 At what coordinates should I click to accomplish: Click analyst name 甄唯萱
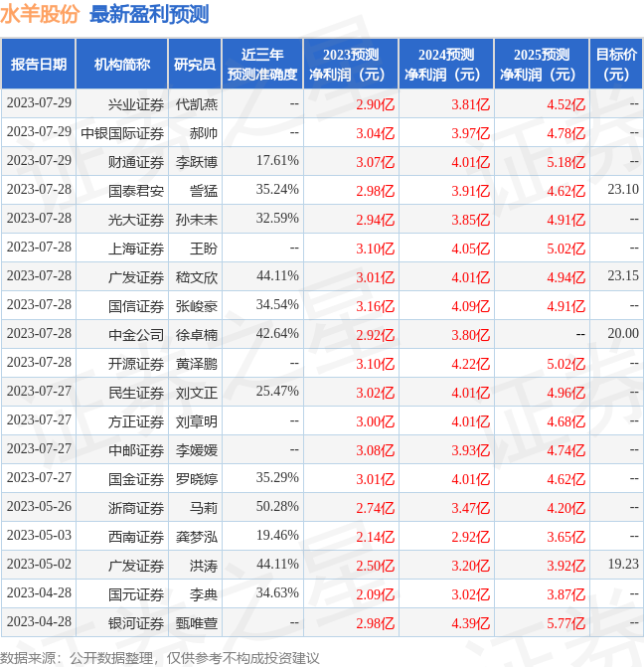197,623
